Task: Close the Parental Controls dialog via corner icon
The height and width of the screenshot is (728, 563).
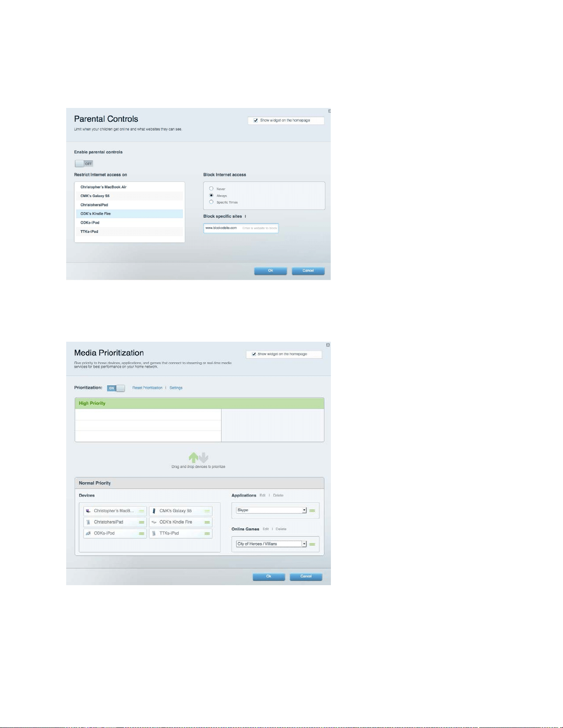Action: 329,111
